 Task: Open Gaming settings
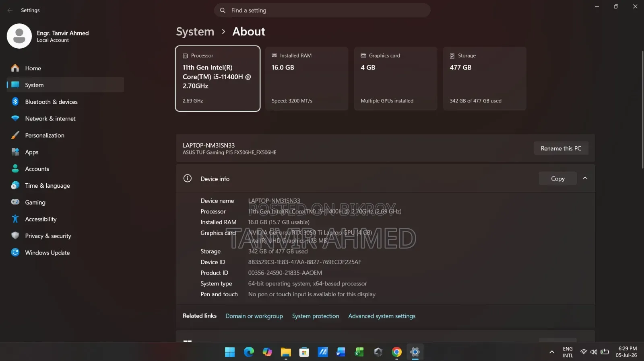[66, 202]
